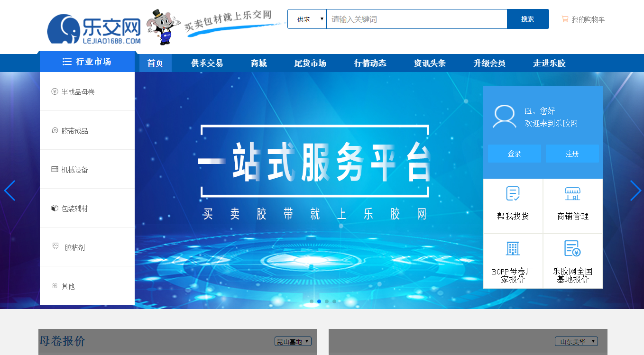Select the first carousel indicator dot
This screenshot has width=644, height=355.
pos(312,301)
